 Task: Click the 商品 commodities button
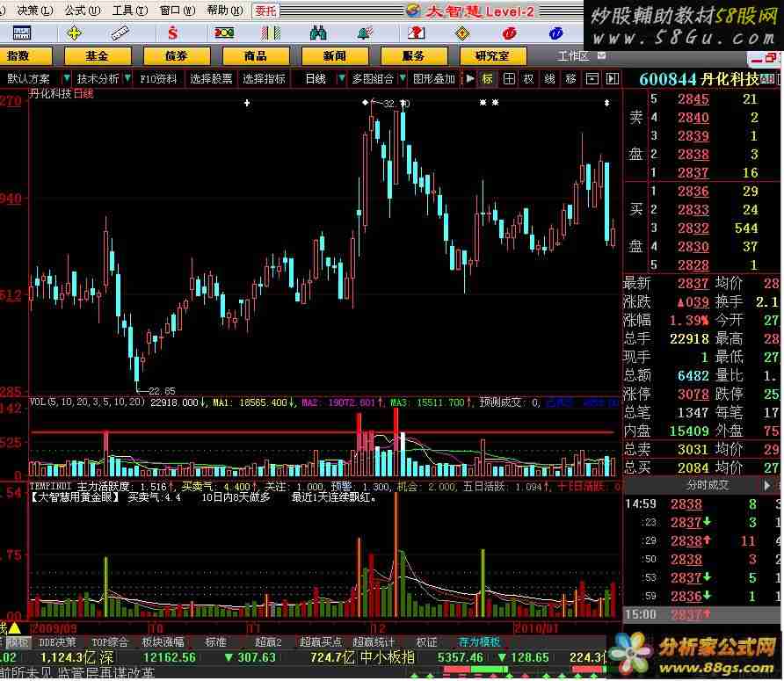tap(256, 56)
